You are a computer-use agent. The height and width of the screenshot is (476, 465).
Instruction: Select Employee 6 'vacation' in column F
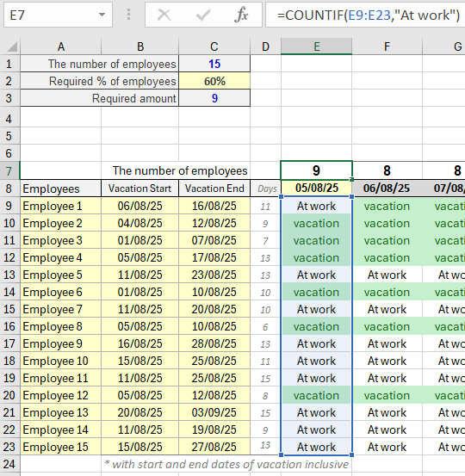(387, 292)
